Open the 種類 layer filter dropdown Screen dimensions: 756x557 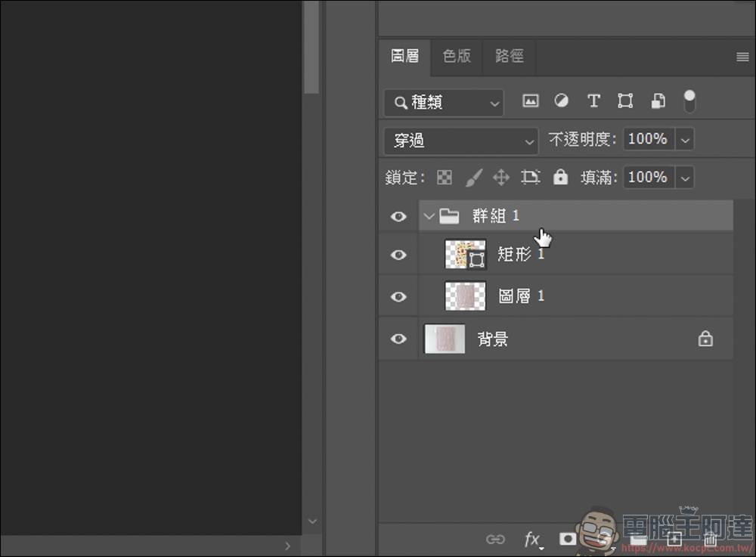pos(443,102)
